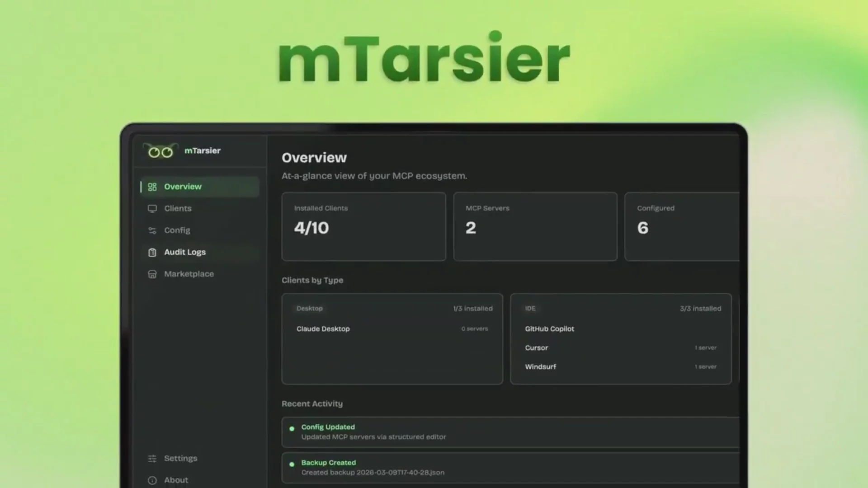Open the Overview menu item
The height and width of the screenshot is (488, 868).
click(199, 187)
